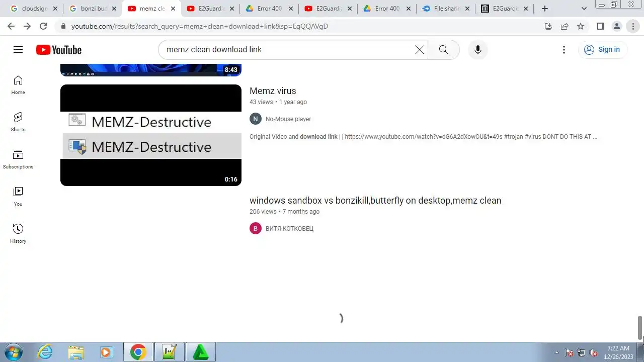Image resolution: width=644 pixels, height=362 pixels.
Task: Open the Windows Start menu
Action: click(14, 352)
